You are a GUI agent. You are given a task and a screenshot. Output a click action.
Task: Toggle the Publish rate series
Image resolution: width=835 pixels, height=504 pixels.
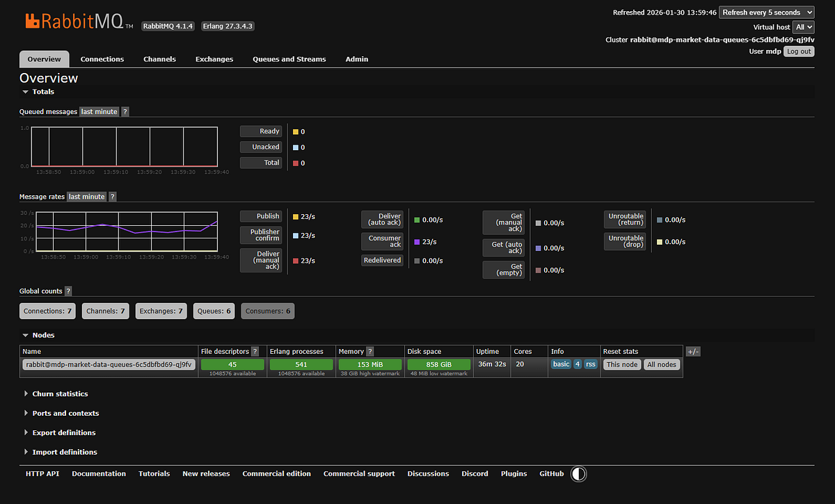tap(261, 216)
